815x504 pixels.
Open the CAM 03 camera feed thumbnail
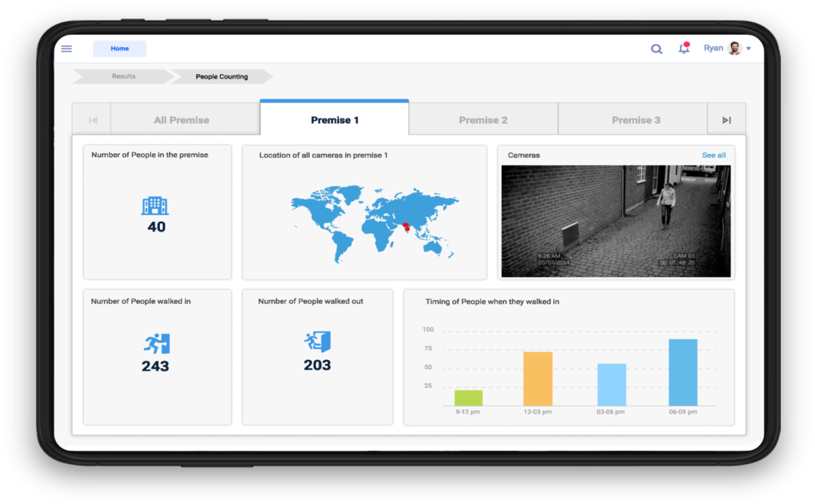click(616, 221)
